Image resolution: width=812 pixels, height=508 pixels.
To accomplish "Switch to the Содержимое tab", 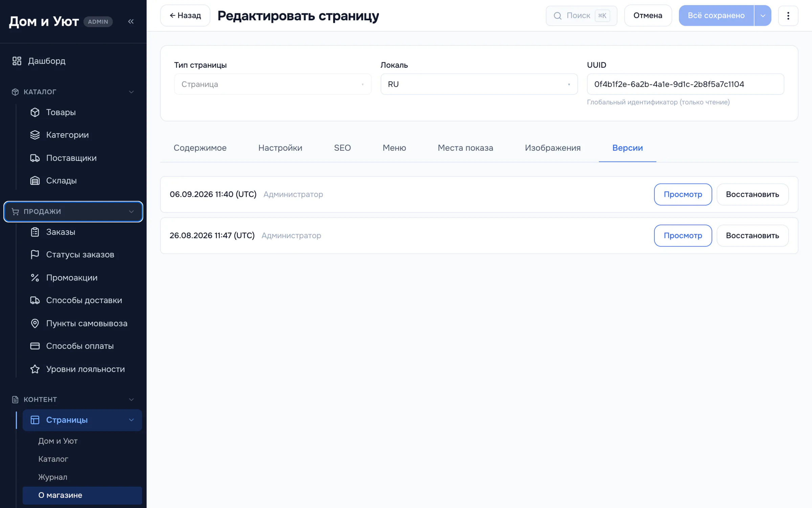I will point(200,148).
